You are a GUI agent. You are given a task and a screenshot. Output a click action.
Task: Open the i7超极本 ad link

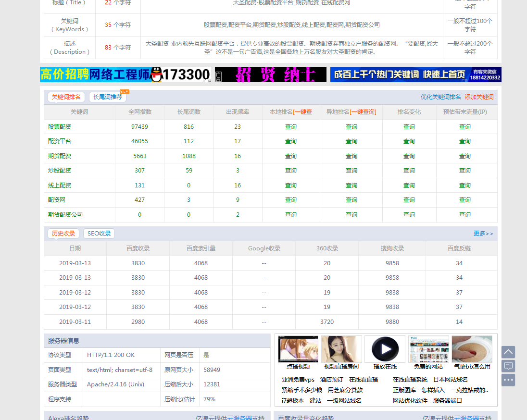pyautogui.click(x=293, y=400)
